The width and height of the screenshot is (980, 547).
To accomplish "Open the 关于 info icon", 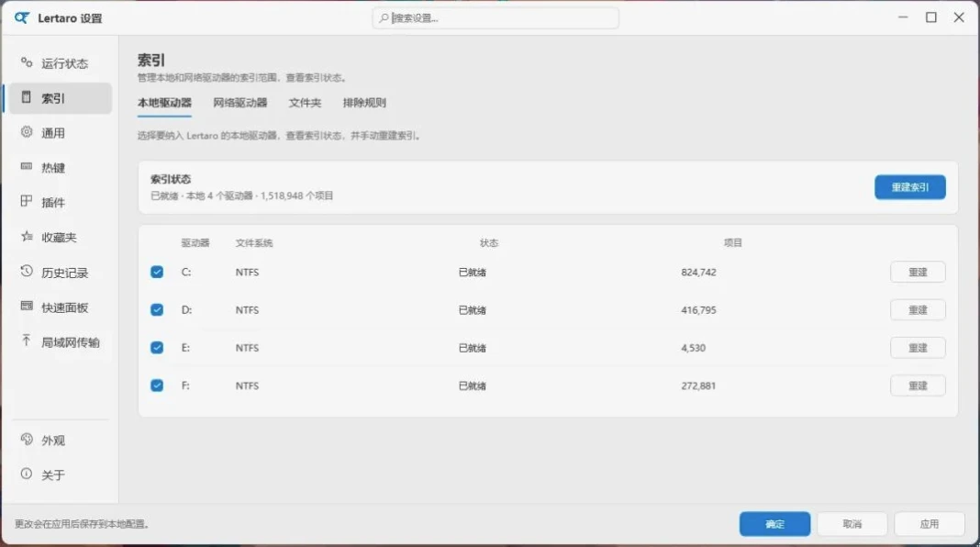I will tap(27, 474).
